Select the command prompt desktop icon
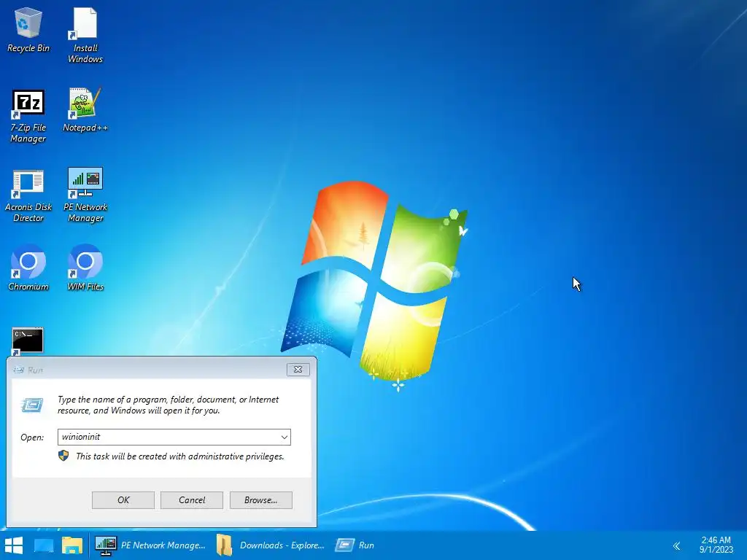Screen dimensions: 747x560 click(x=28, y=341)
